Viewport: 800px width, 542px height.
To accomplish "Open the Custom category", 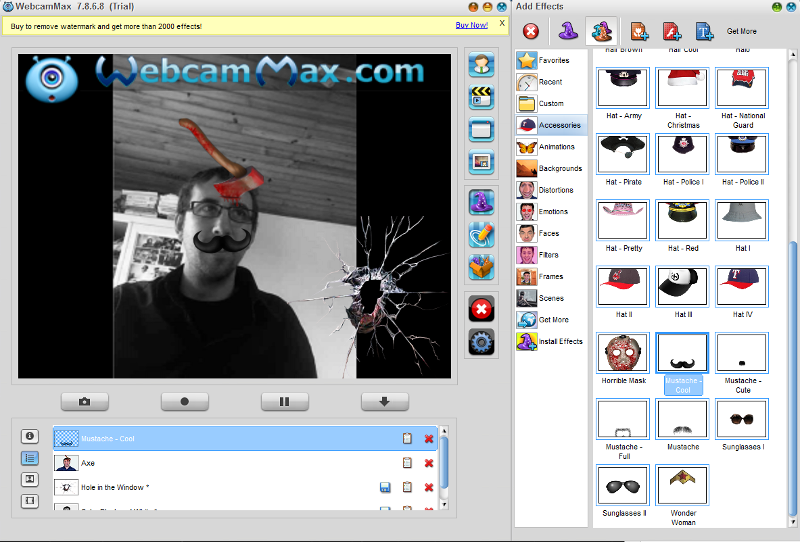I will coord(551,103).
